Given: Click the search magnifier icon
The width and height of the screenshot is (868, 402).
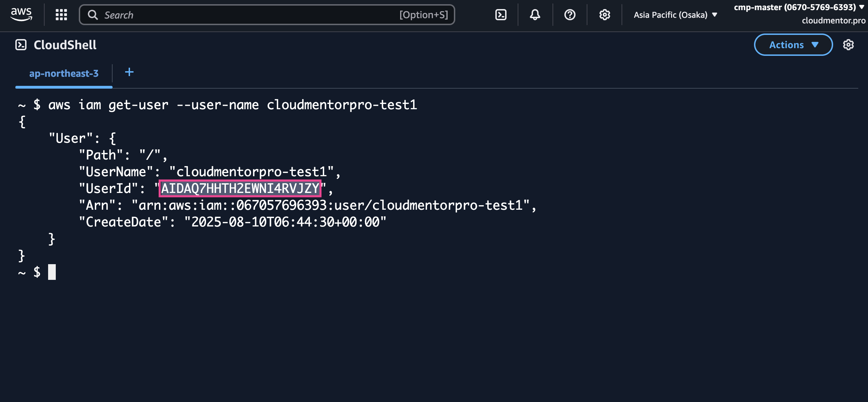Looking at the screenshot, I should 93,15.
